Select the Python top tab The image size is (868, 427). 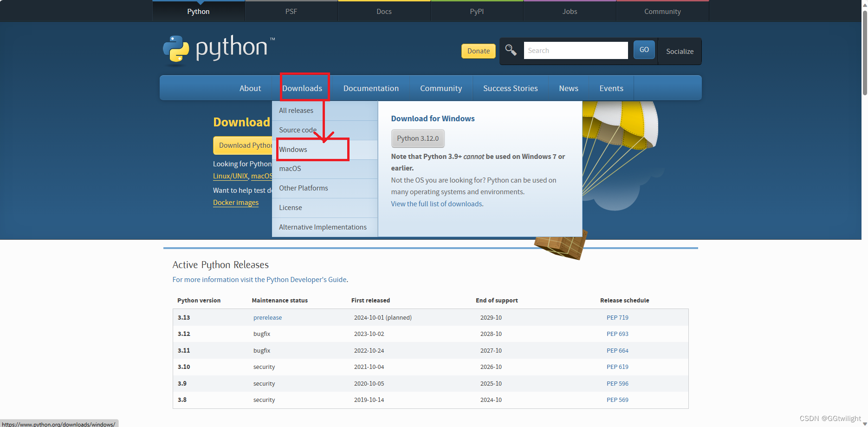[198, 11]
